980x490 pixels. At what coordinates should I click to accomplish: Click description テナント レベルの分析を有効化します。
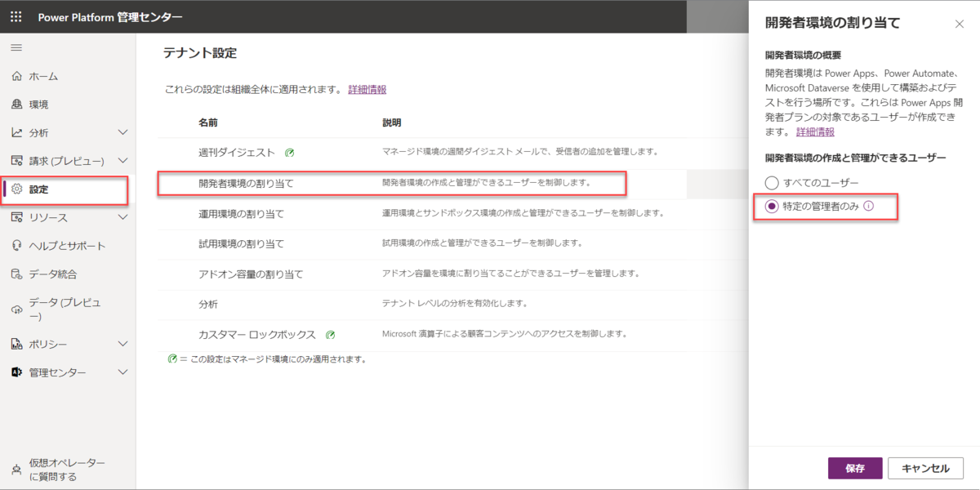click(455, 304)
